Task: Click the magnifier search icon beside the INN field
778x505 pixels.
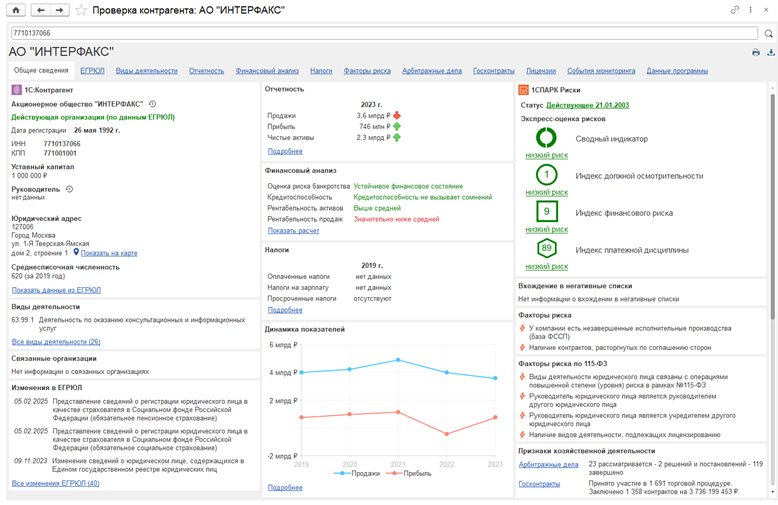Action: click(768, 33)
